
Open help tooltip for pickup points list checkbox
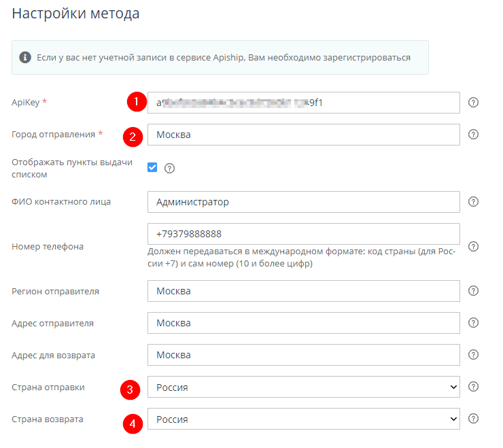[170, 168]
